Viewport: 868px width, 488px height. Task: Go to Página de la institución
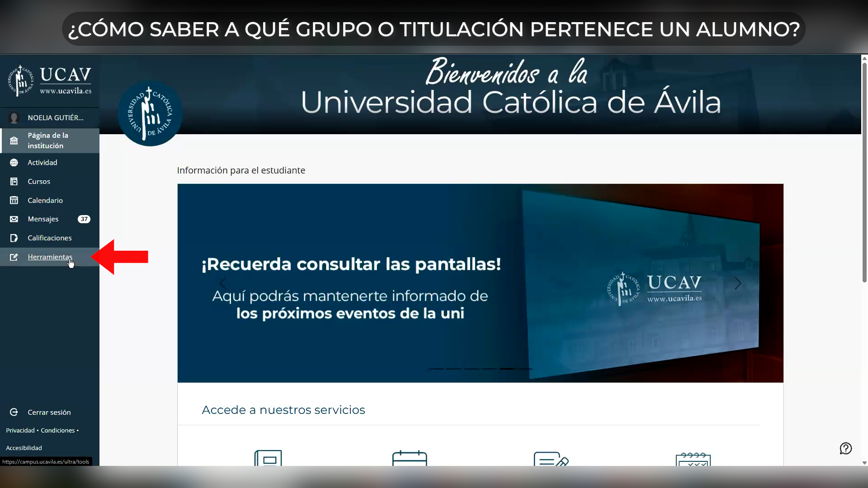click(50, 141)
